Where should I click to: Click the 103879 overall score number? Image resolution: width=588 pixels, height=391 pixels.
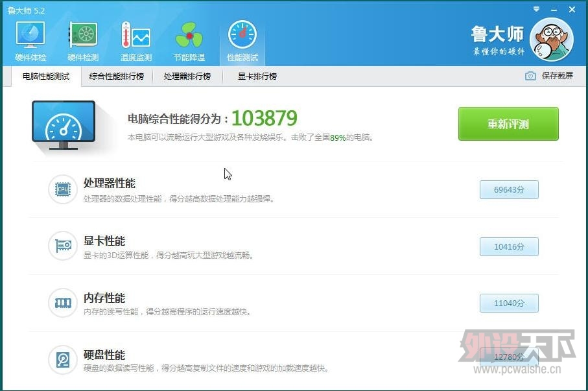click(x=265, y=118)
